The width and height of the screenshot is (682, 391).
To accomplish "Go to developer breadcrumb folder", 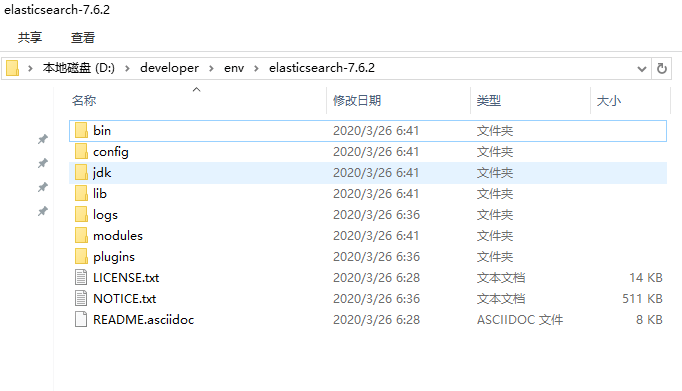I will 169,68.
